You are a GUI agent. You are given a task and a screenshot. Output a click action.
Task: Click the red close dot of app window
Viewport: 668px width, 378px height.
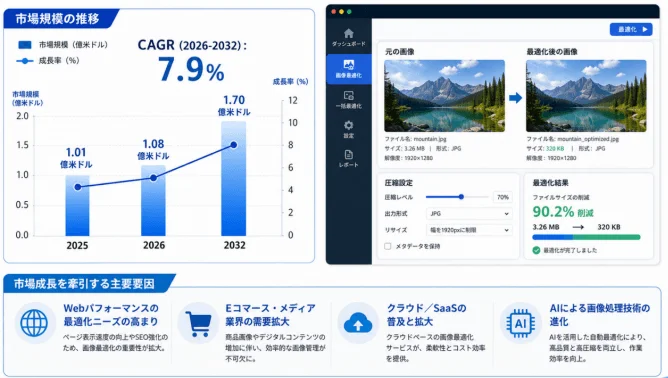coord(334,12)
